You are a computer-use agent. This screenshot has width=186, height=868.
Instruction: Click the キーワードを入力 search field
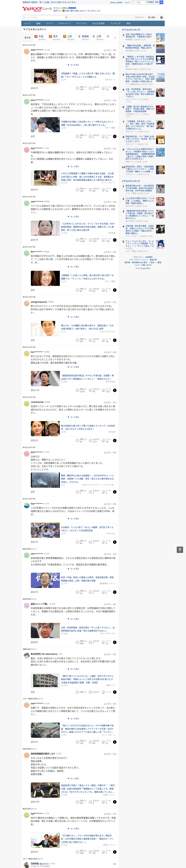tap(44, 17)
